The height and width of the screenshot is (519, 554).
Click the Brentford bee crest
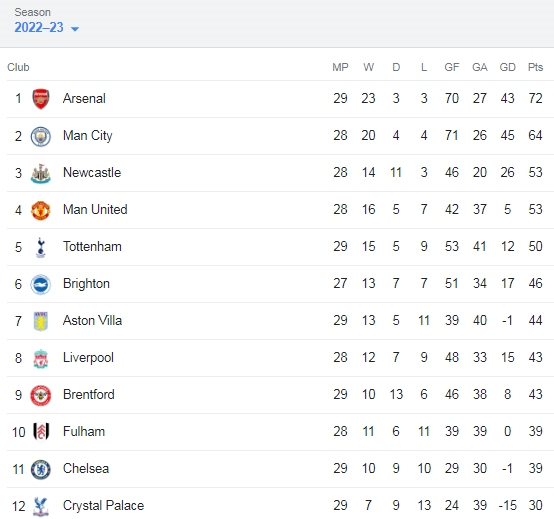[41, 395]
